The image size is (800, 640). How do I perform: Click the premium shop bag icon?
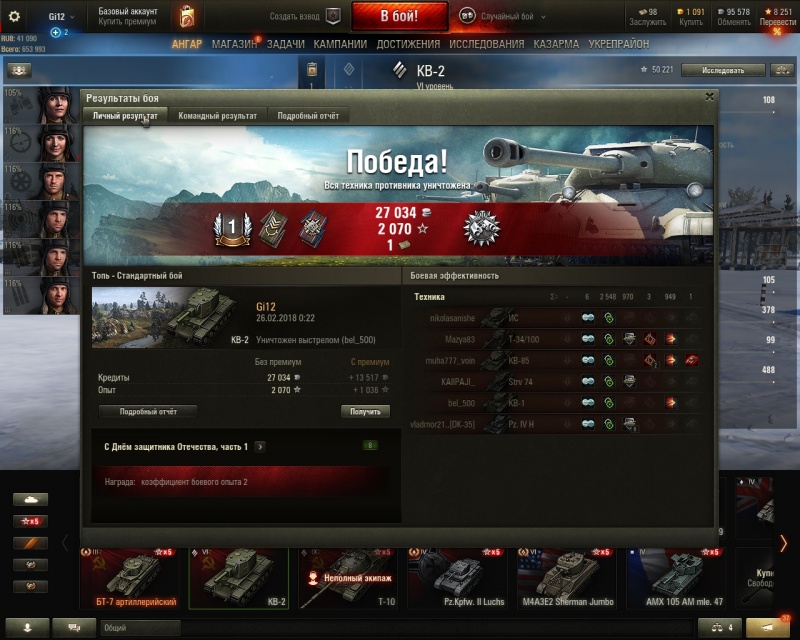click(x=187, y=16)
